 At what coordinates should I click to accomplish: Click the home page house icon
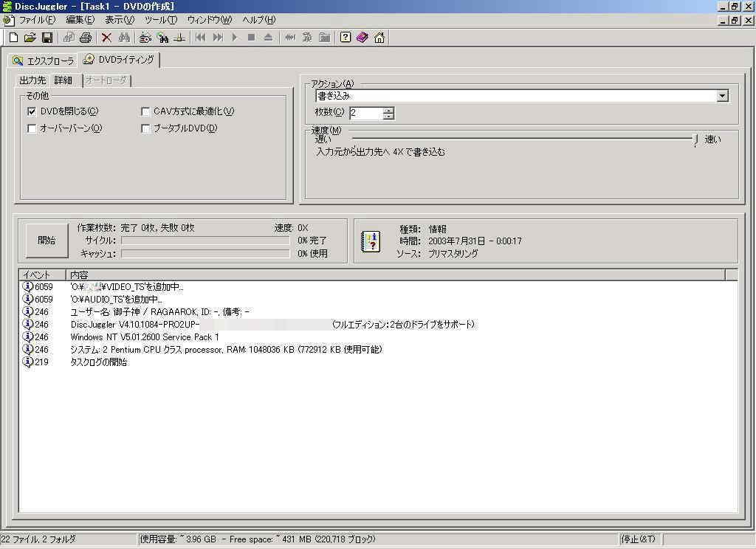coord(379,38)
